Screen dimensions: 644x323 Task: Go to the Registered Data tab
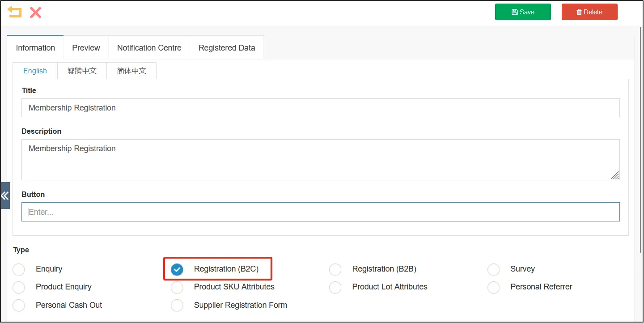[227, 48]
